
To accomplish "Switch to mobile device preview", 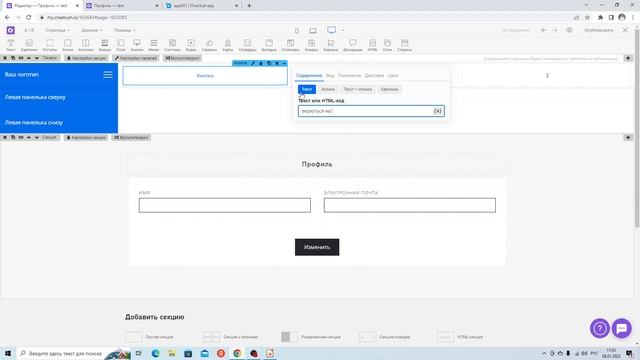I will [297, 31].
